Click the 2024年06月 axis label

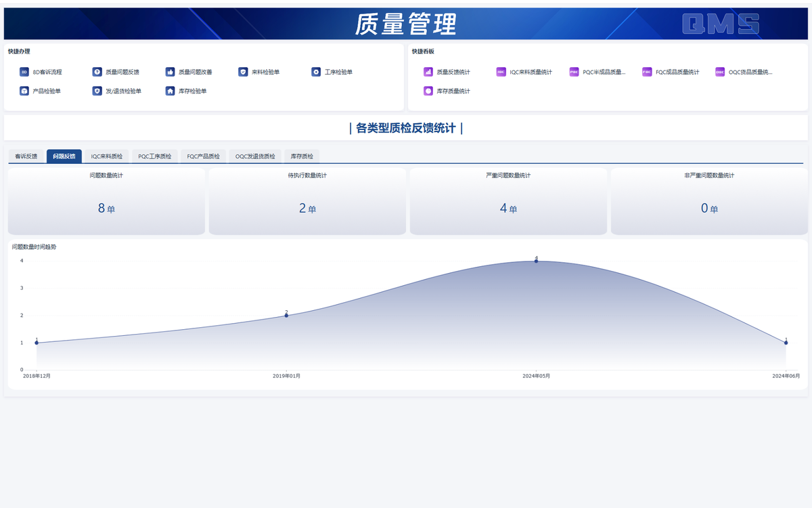click(786, 376)
